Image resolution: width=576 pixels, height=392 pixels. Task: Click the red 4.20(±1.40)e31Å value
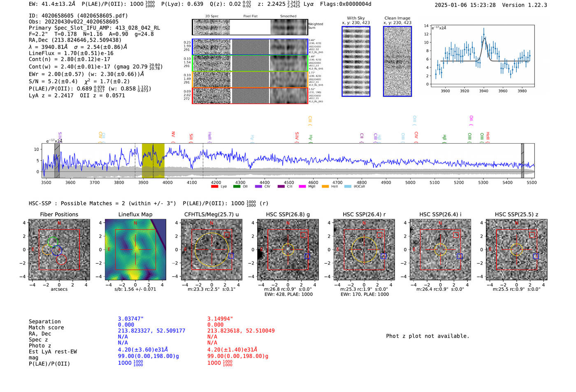coord(232,350)
